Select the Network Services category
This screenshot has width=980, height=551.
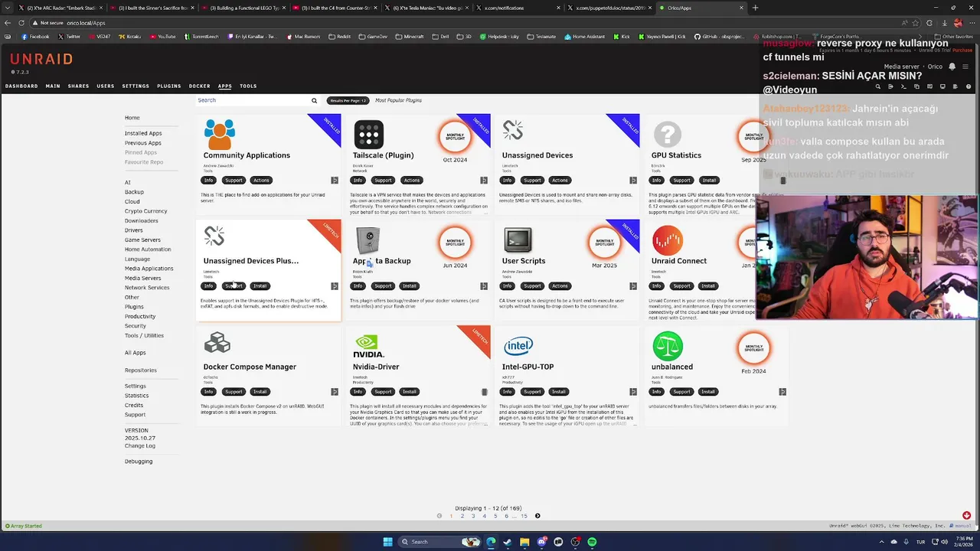(x=147, y=288)
